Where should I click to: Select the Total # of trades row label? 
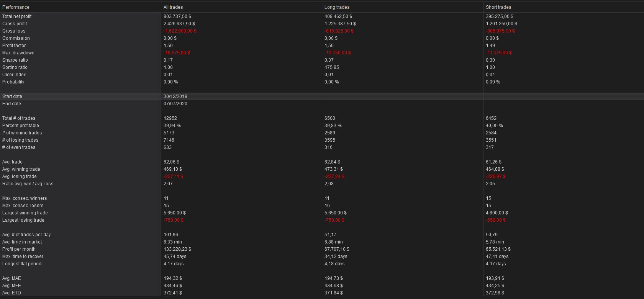19,118
